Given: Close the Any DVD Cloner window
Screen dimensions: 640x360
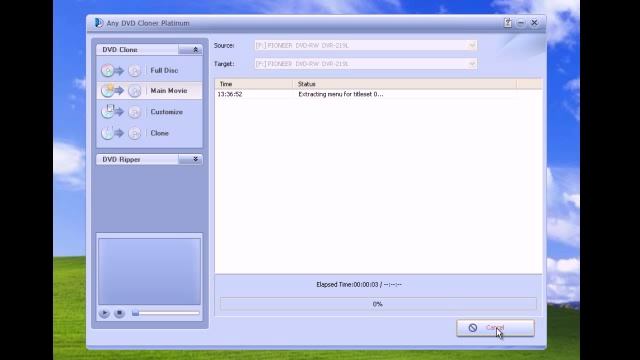Looking at the screenshot, I should pyautogui.click(x=534, y=23).
